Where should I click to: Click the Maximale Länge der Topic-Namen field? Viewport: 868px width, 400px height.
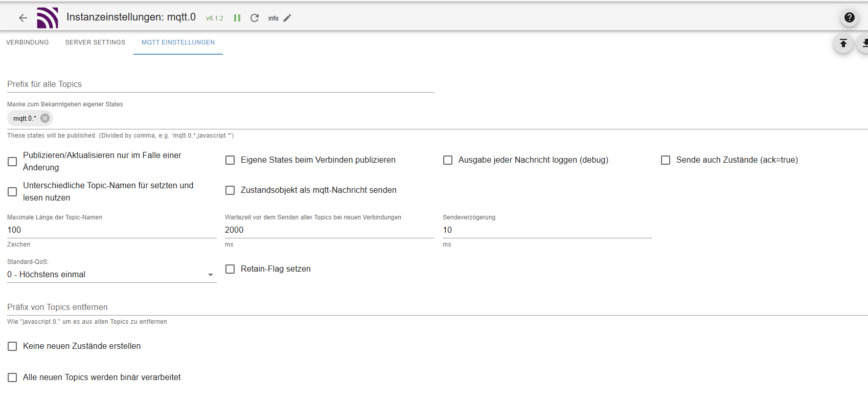(112, 230)
